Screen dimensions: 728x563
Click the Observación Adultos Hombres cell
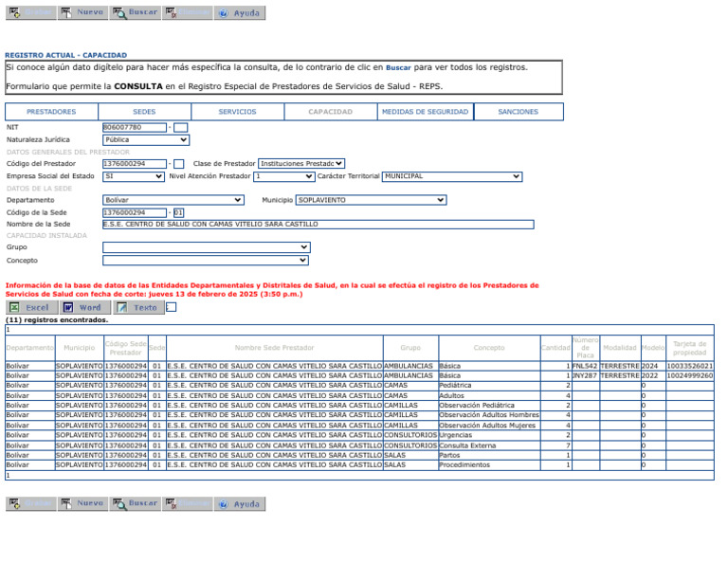[489, 415]
